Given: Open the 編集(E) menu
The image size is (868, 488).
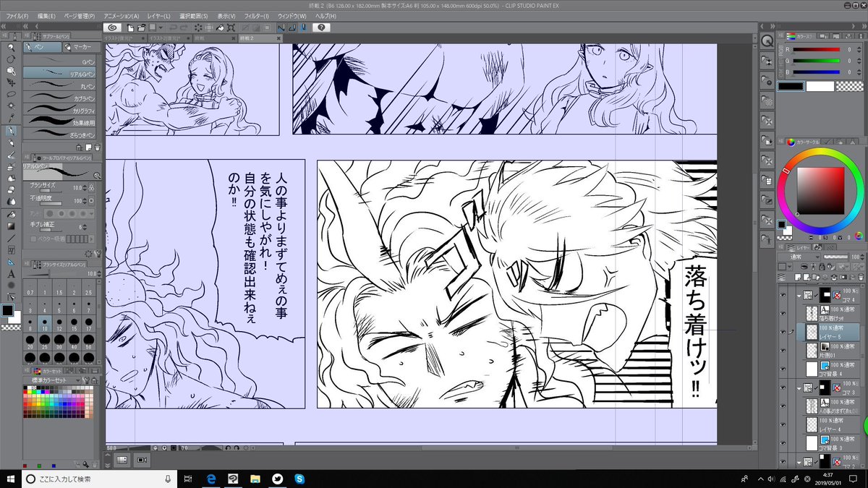Looking at the screenshot, I should click(x=47, y=16).
